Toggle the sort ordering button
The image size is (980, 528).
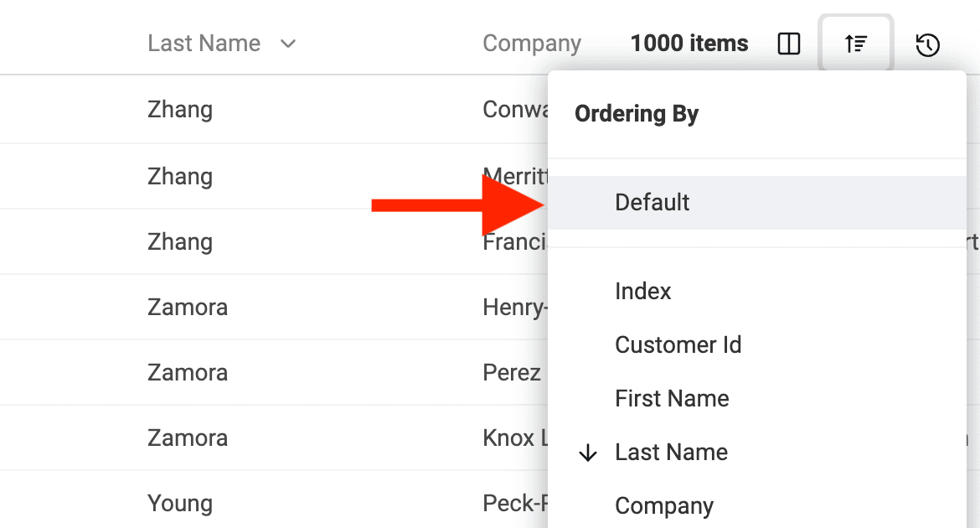[x=855, y=44]
